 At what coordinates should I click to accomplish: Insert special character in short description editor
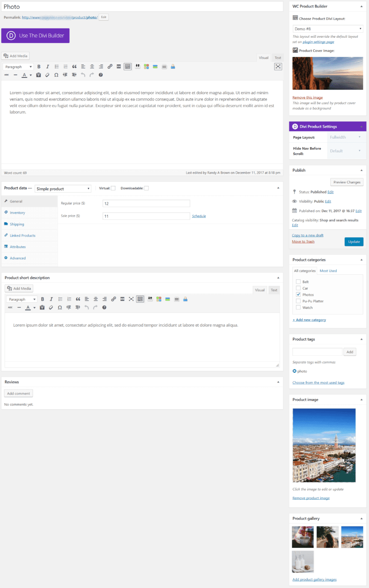pyautogui.click(x=60, y=307)
